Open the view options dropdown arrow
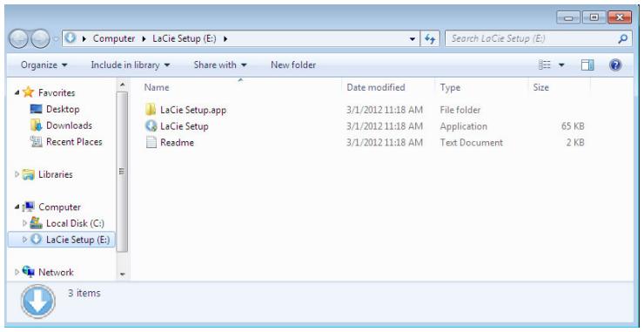 coord(561,65)
